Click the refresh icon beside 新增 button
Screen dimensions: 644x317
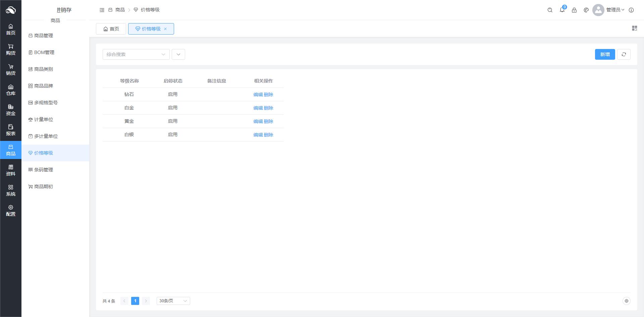click(624, 54)
